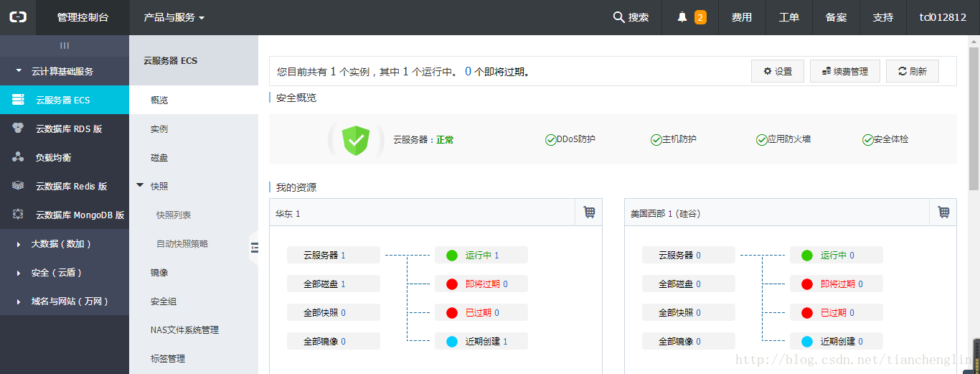Open the 支持 menu
980x374 pixels.
click(883, 17)
